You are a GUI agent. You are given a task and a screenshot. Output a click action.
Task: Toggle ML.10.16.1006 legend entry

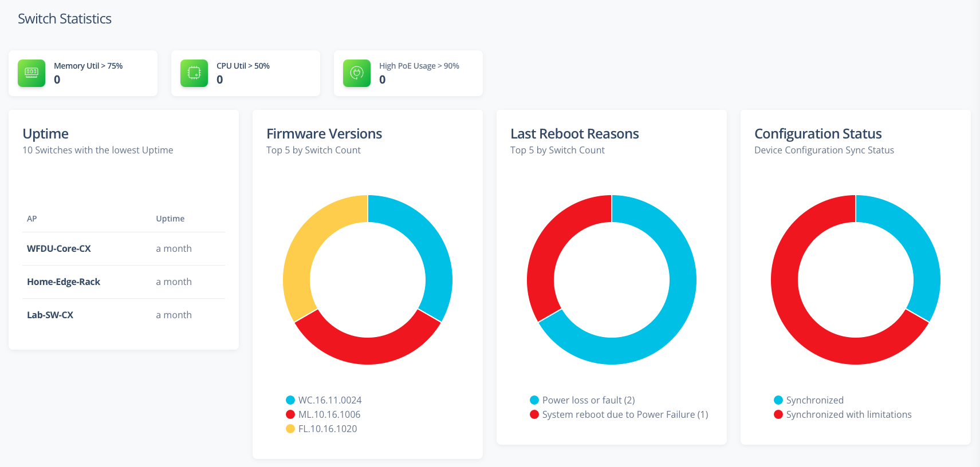coord(329,414)
